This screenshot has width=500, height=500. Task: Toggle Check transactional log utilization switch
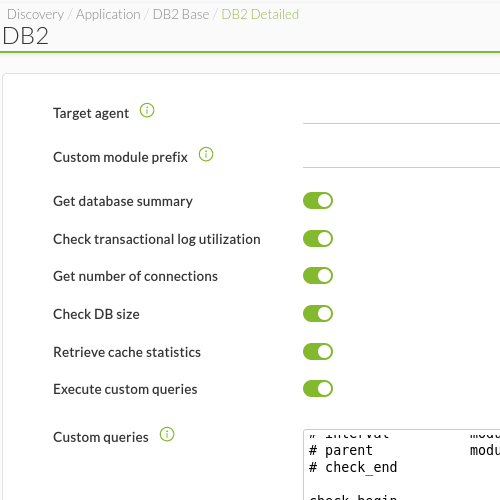tap(318, 239)
